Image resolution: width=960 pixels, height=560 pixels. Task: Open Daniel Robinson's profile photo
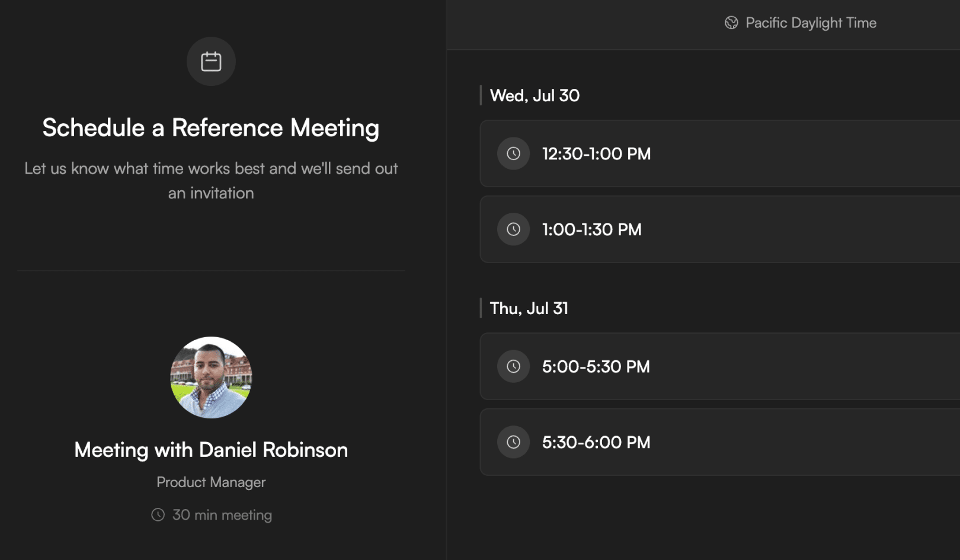[211, 377]
